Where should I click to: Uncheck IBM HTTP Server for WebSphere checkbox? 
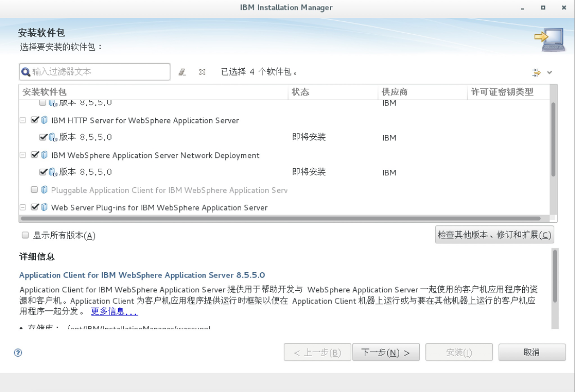tap(35, 120)
